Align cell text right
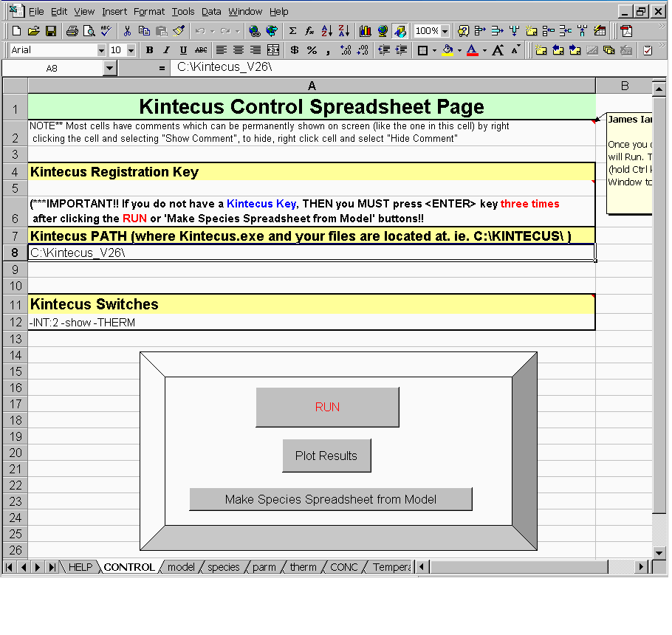Viewport: 672px width, 635px height. tap(256, 50)
